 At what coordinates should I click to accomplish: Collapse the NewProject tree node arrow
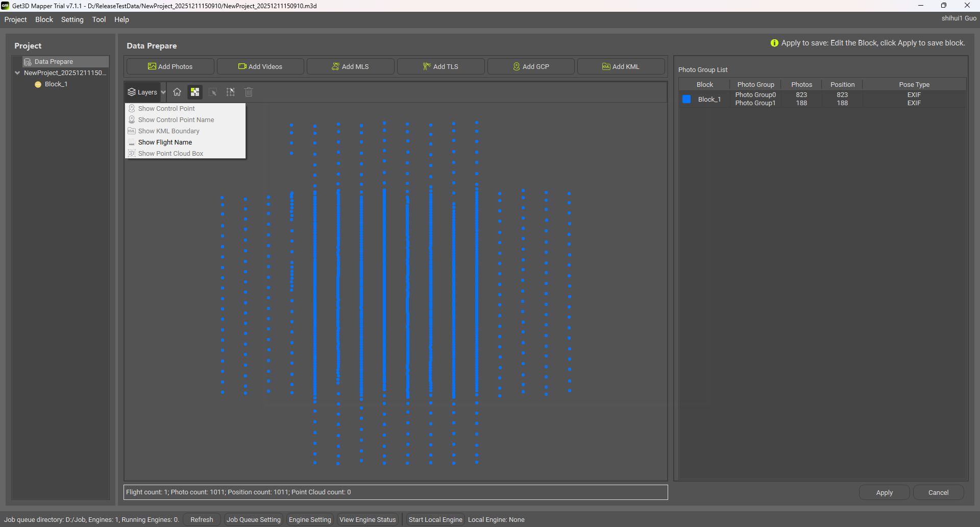pyautogui.click(x=17, y=73)
